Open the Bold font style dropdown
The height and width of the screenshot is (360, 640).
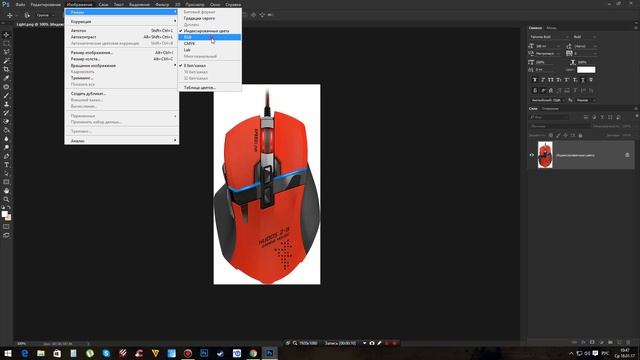pos(585,37)
